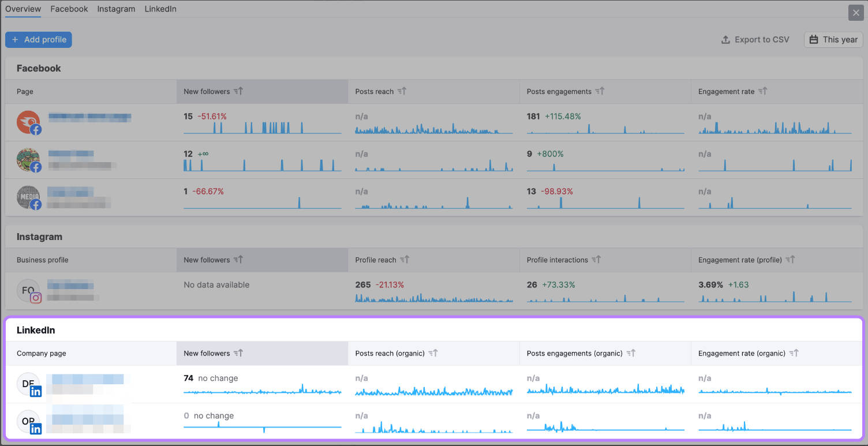Click the Facebook badge on the first page avatar

coord(36,130)
